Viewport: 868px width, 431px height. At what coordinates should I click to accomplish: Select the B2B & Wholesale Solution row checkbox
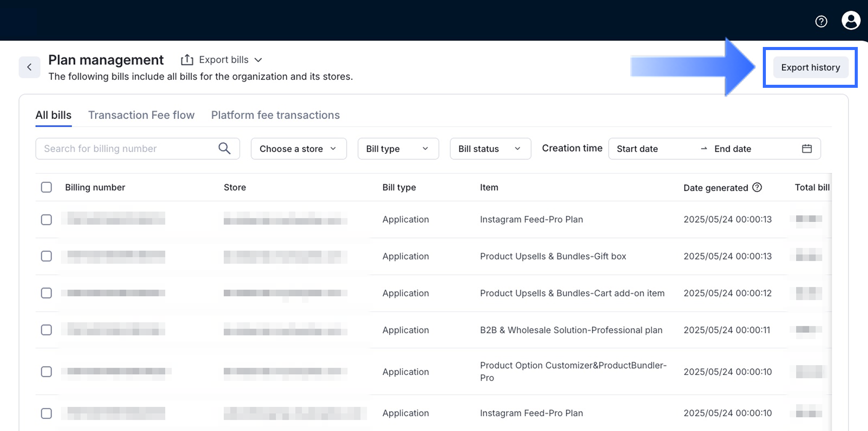tap(46, 330)
